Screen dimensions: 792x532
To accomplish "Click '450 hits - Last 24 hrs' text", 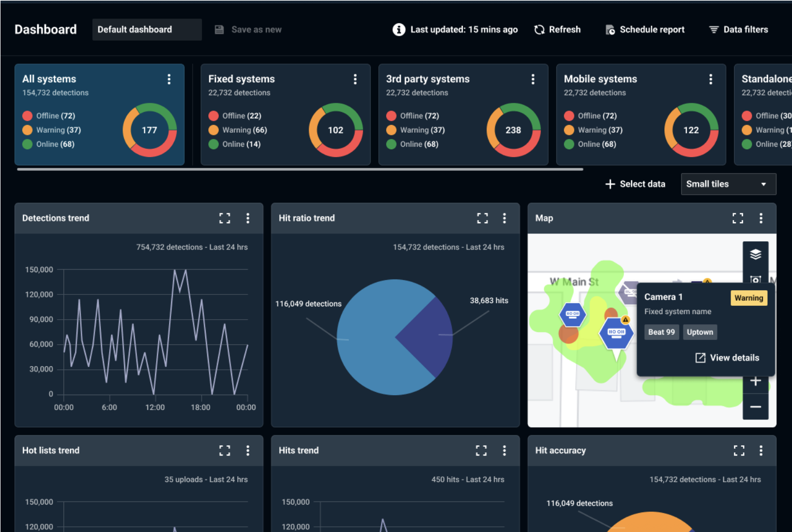I will coord(468,480).
